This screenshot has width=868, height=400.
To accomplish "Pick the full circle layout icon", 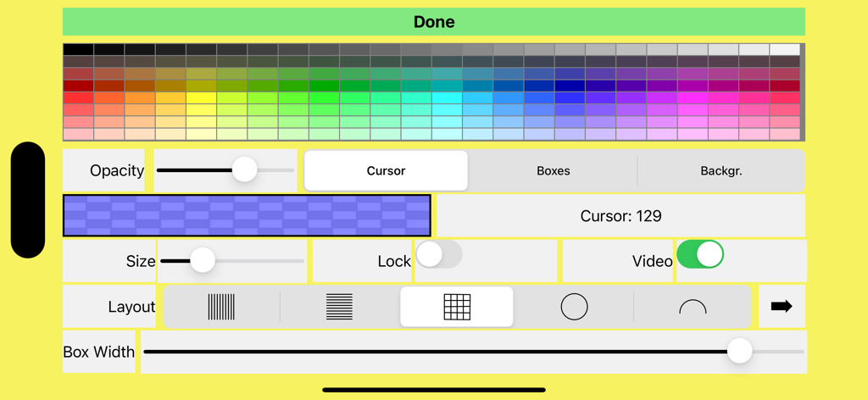I will click(574, 307).
